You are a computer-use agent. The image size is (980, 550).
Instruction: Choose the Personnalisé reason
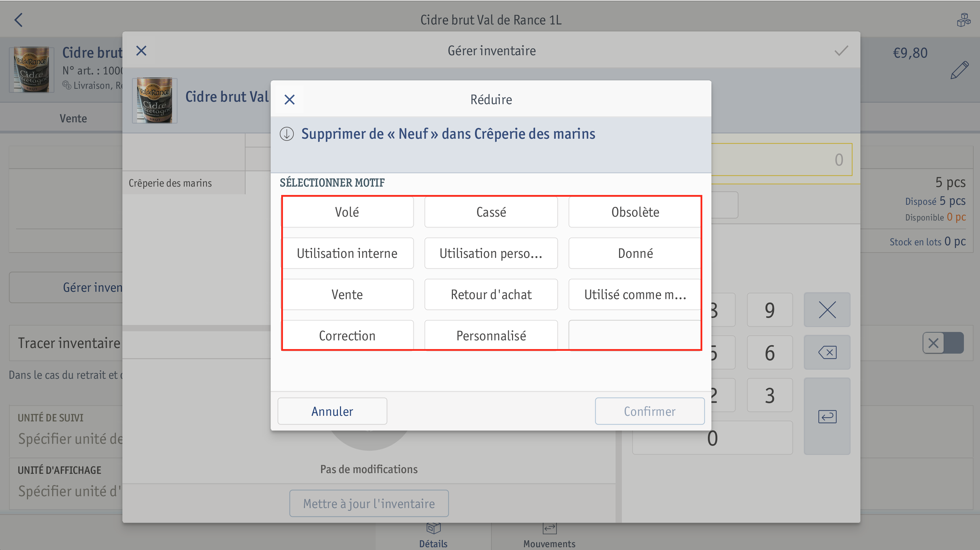[491, 335]
